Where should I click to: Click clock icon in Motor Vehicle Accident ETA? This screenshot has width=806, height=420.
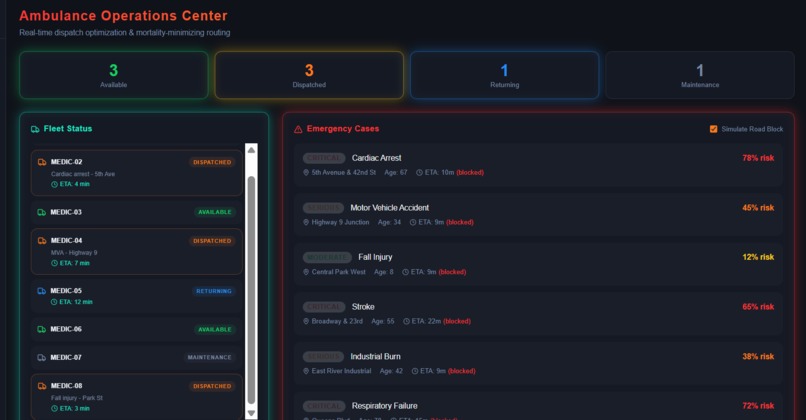coord(413,223)
